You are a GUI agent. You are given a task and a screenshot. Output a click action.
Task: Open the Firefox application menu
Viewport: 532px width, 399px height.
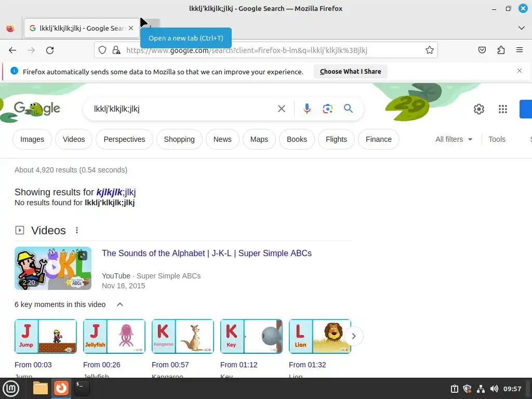(x=520, y=50)
